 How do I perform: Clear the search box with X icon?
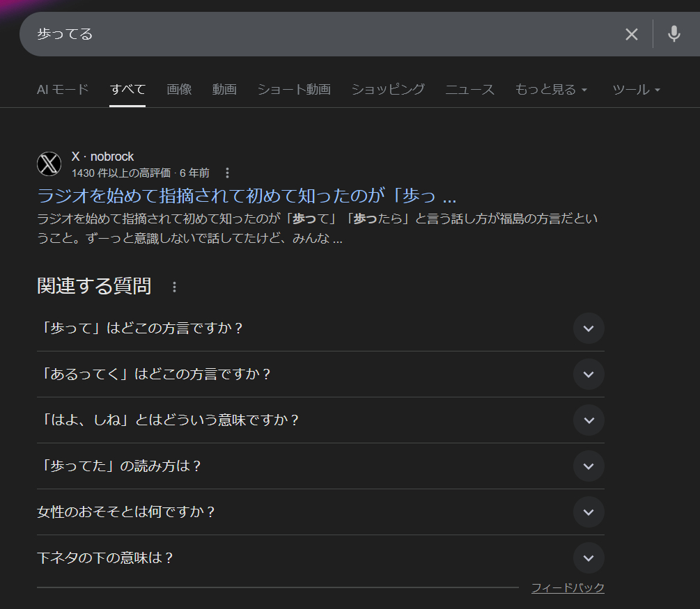coord(631,34)
